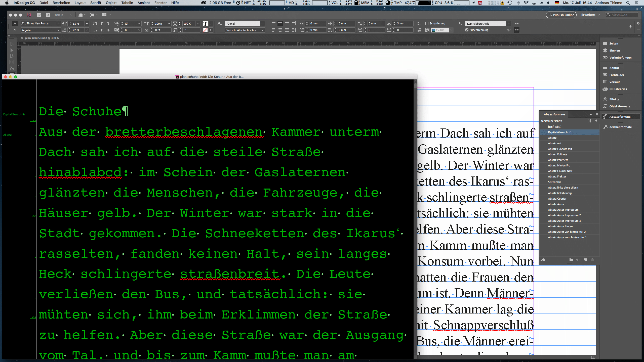Screen dimensions: 644x362
Task: Open Absatzformate panel flyout menu
Action: tap(597, 114)
